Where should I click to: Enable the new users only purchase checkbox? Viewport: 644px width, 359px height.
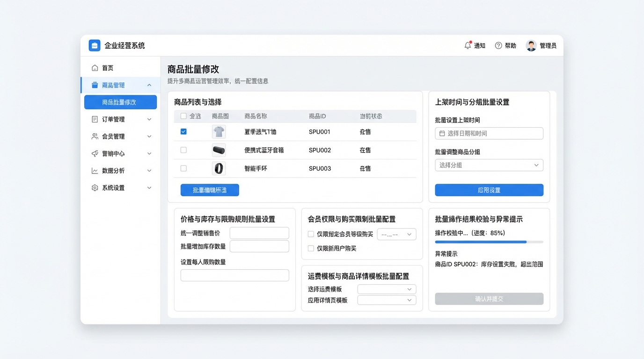pos(311,248)
